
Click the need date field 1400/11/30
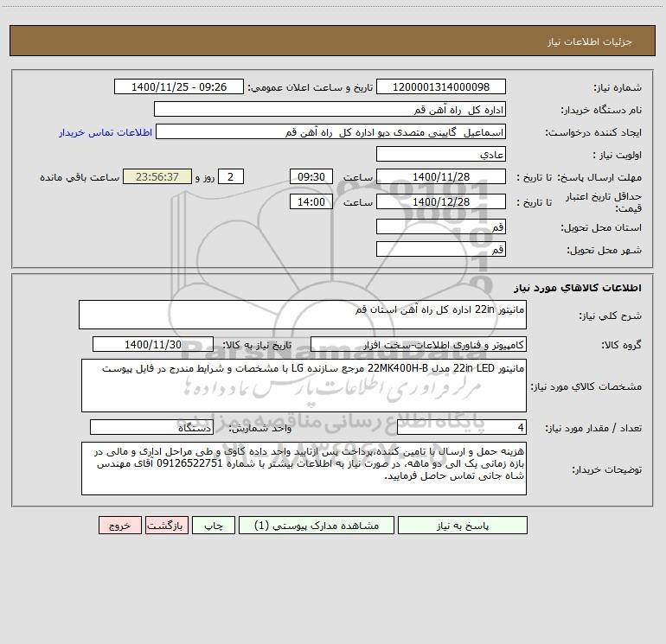153,344
